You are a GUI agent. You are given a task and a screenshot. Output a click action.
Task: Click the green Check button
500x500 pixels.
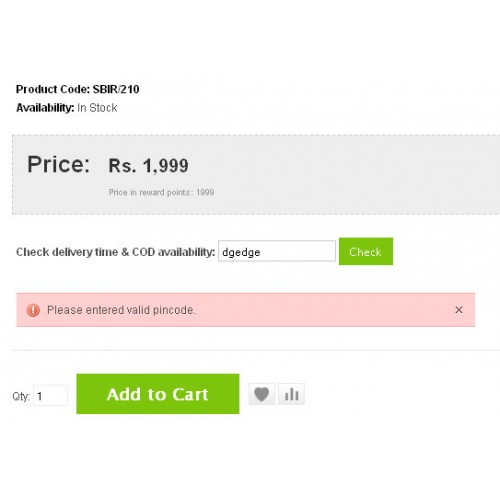366,251
